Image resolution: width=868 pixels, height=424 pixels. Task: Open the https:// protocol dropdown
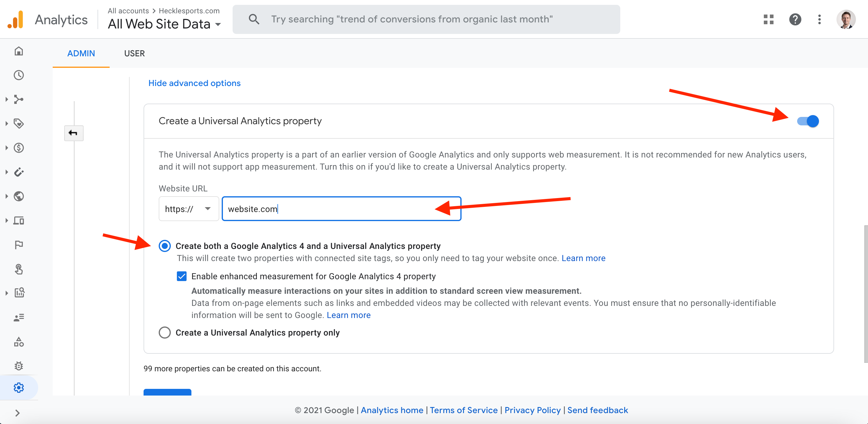coord(188,209)
